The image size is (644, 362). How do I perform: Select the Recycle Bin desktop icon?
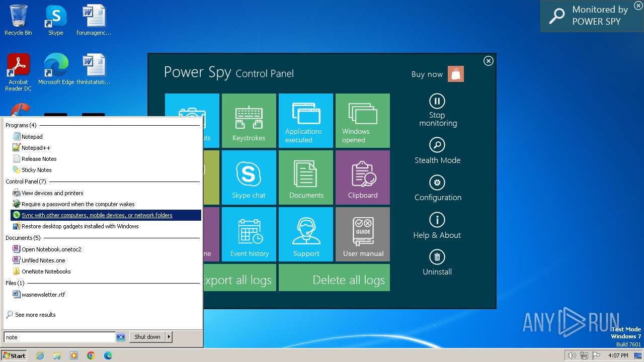[18, 21]
